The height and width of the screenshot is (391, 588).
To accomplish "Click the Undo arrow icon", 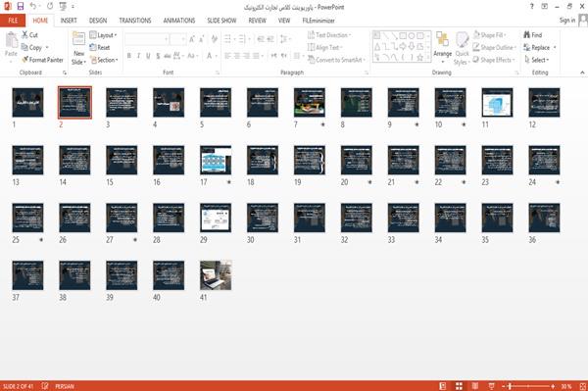I will [33, 7].
